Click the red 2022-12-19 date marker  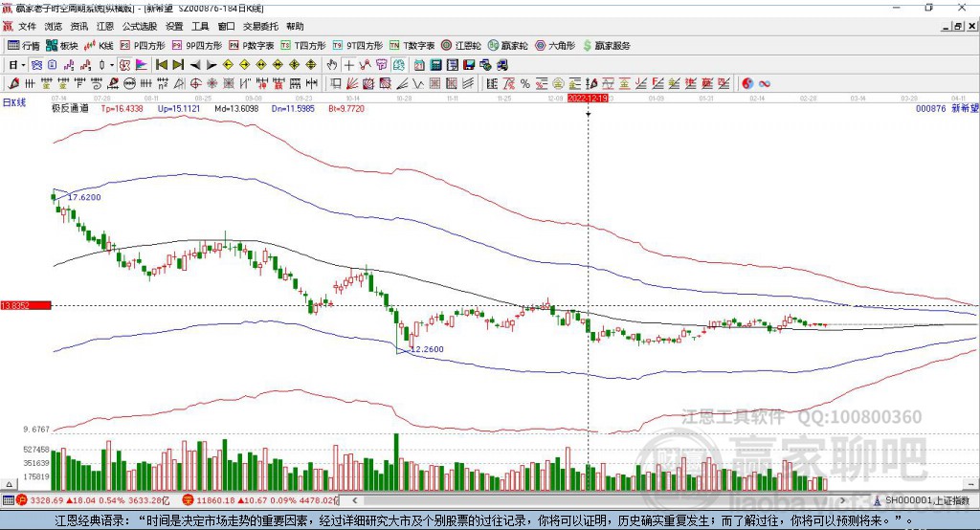588,98
